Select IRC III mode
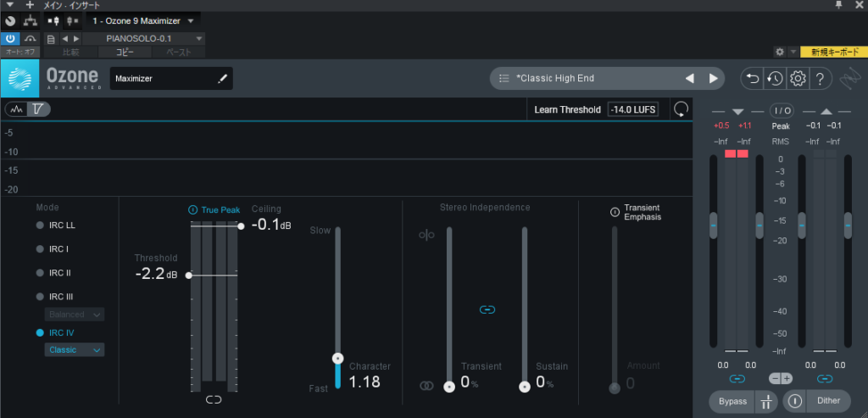 tap(55, 297)
